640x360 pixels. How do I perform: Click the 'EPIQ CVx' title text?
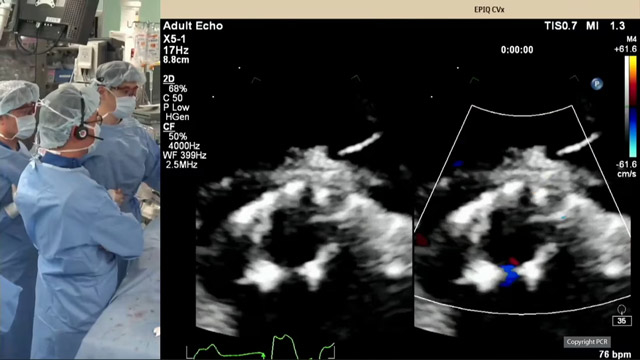pos(489,9)
